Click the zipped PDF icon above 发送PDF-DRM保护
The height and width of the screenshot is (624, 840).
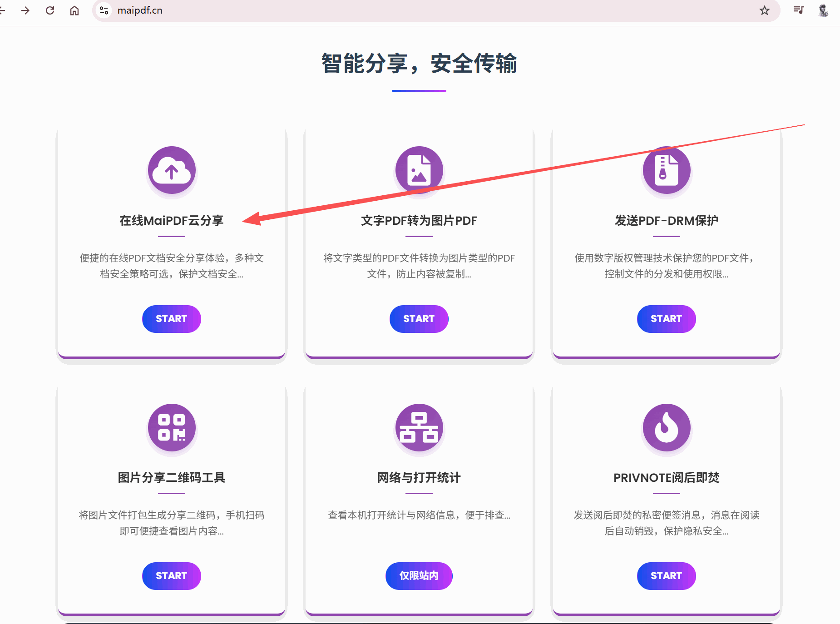(x=666, y=170)
